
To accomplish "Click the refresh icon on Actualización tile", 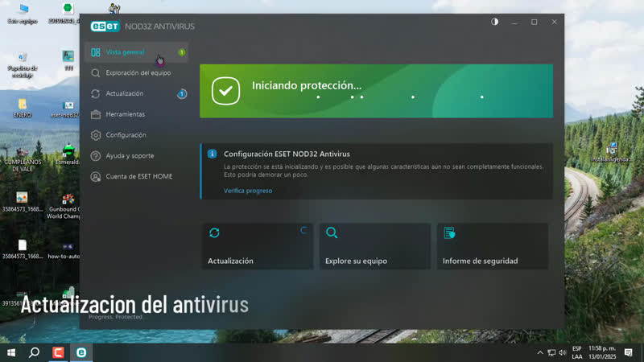I will (214, 232).
